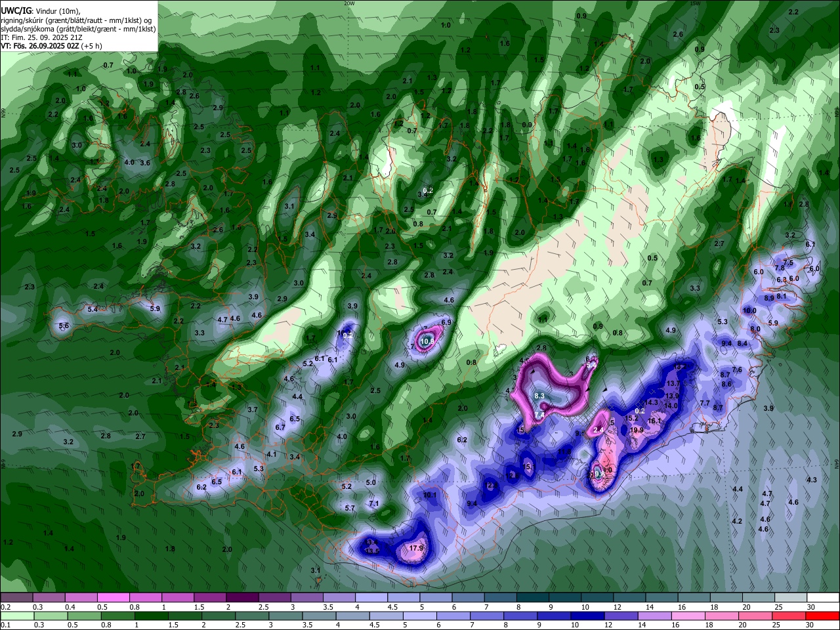Click the 17.9 precipitation value on the map
Screen dimensions: 840x630
tap(416, 548)
